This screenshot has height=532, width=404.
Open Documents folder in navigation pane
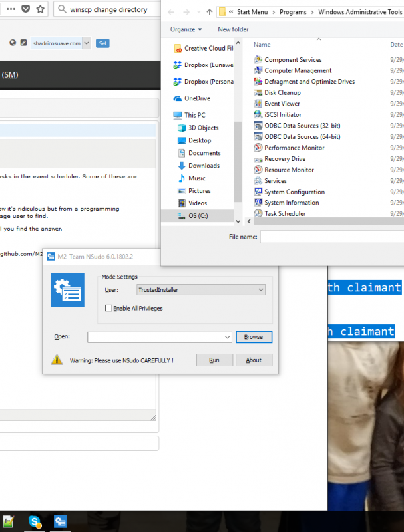pyautogui.click(x=199, y=153)
